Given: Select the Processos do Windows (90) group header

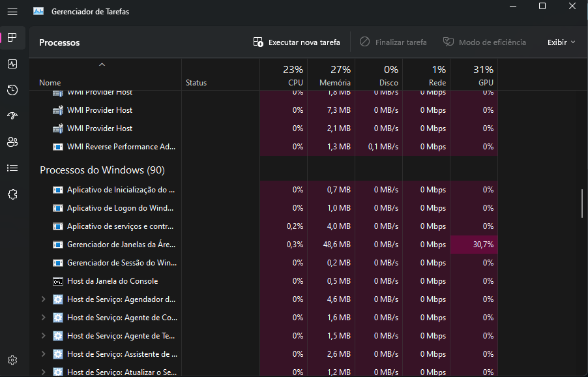Looking at the screenshot, I should coord(102,170).
